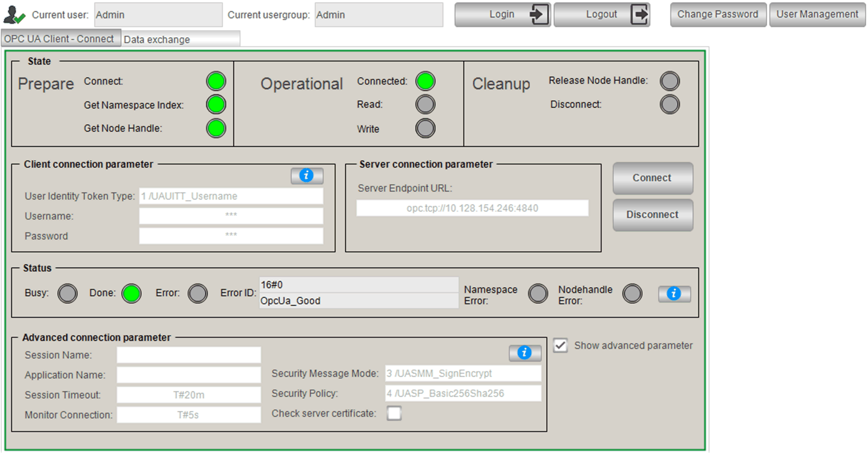The height and width of the screenshot is (453, 868).
Task: Uncheck Show advanced parameter checkbox
Action: click(x=560, y=346)
